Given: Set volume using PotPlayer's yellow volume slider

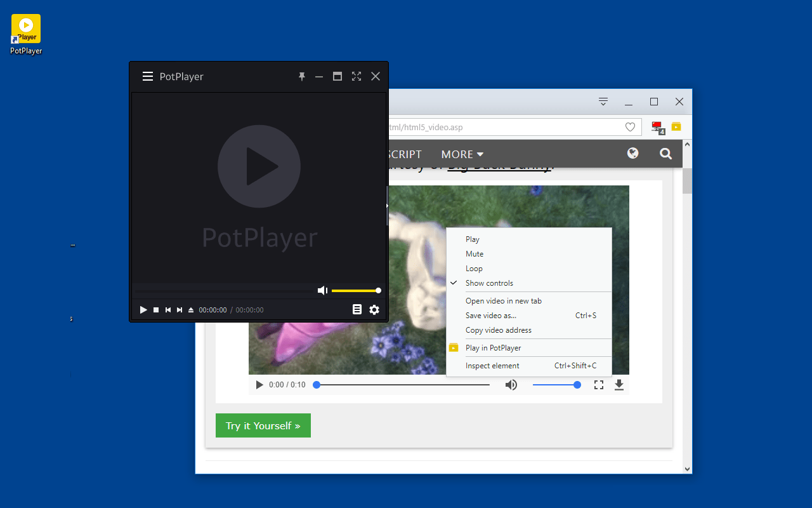Looking at the screenshot, I should click(355, 290).
